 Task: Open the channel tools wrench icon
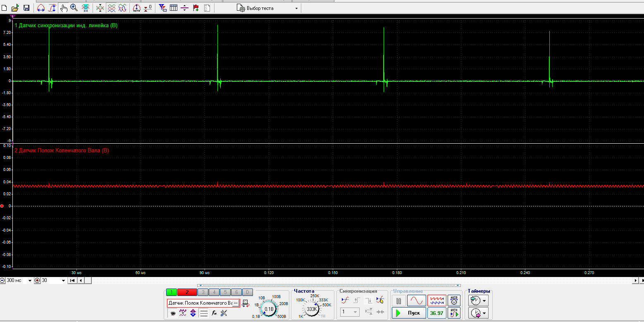[x=224, y=313]
